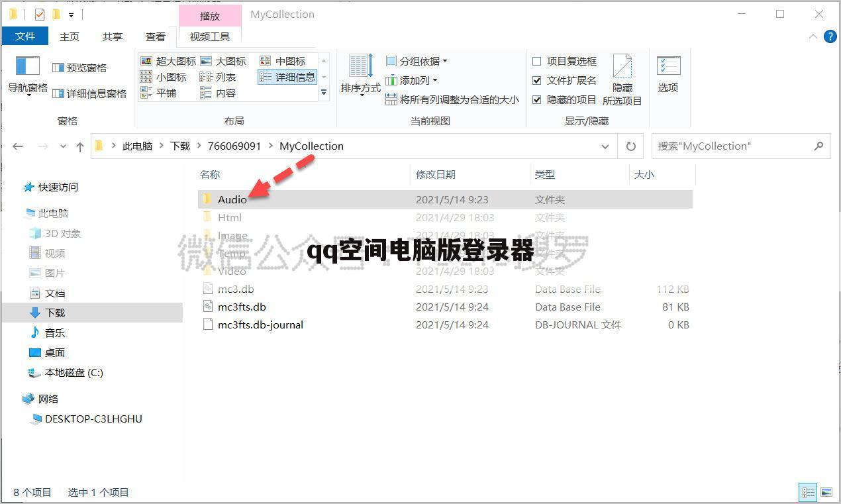Expand the layout gallery more arrow

coord(324,93)
